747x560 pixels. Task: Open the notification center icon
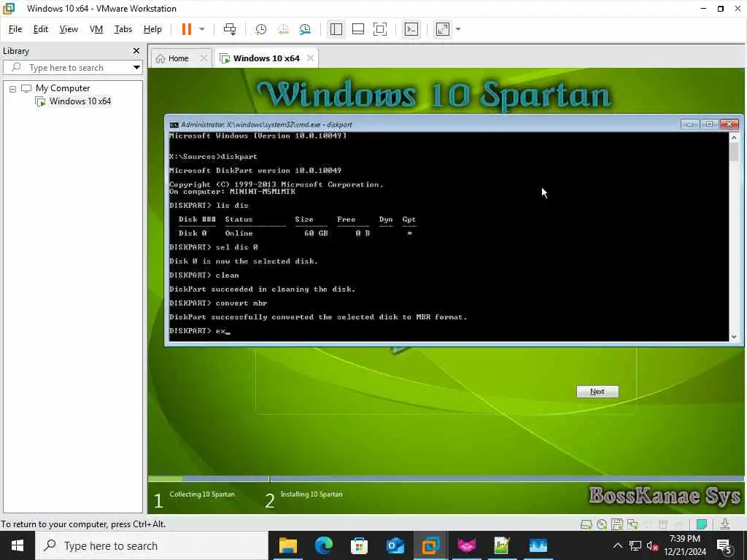pos(725,546)
